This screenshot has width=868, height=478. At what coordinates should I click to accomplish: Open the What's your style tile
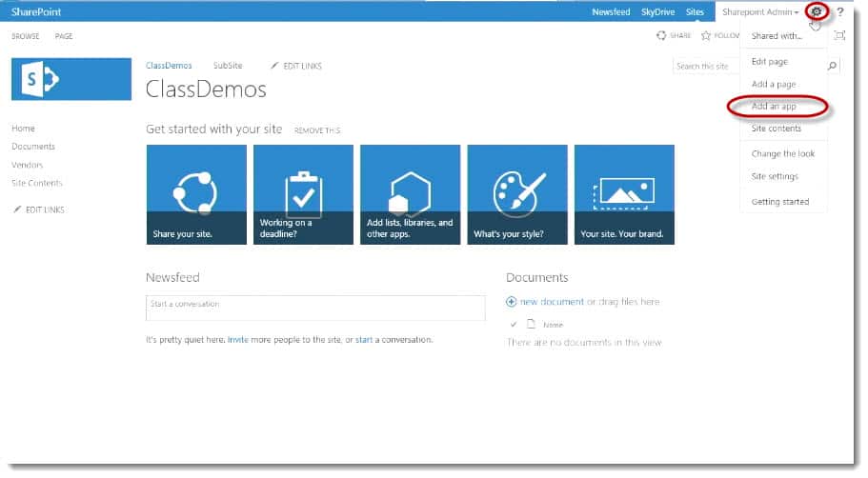pos(517,195)
